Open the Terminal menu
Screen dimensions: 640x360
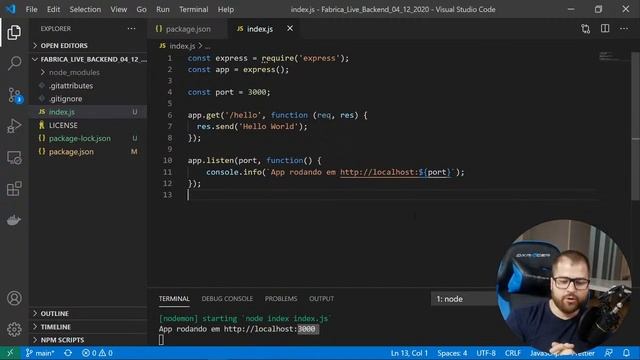[193, 9]
